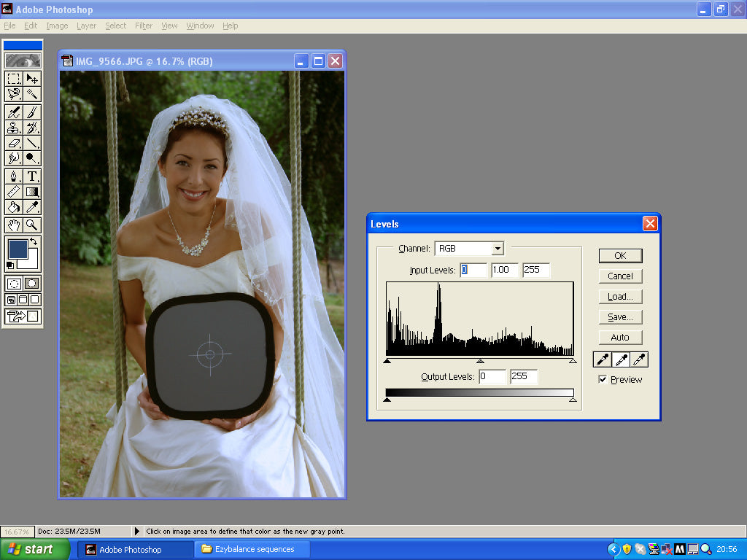Pick the set white point eyedropper in Levels

(x=639, y=359)
